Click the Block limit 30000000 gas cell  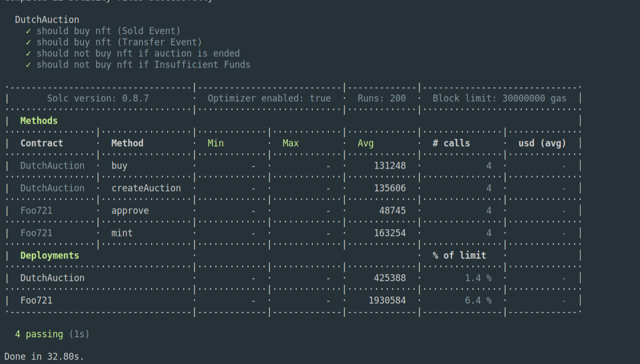500,98
